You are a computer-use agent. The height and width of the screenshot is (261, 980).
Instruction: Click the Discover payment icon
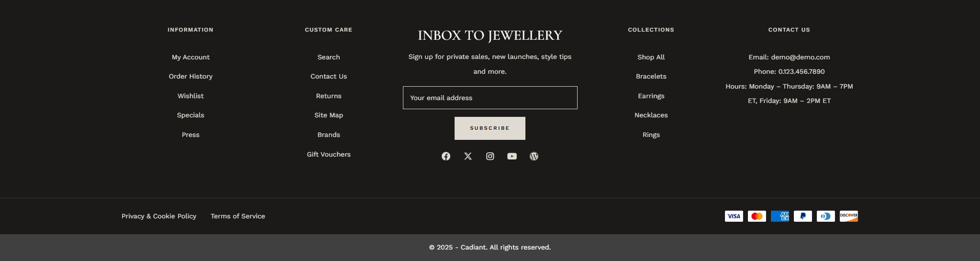848,216
